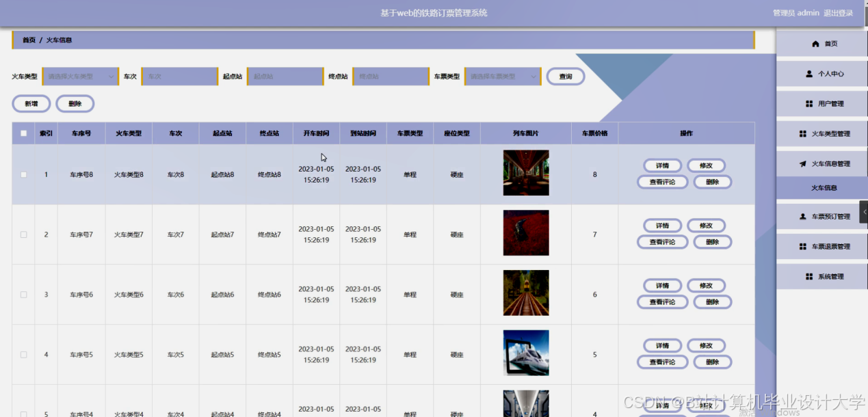Collapse 火车信息管理 sidebar menu
This screenshot has width=868, height=417.
822,164
